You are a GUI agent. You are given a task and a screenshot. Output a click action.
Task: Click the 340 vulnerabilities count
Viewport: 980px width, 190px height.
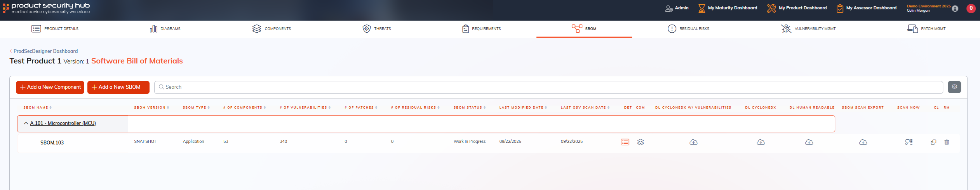pos(284,142)
